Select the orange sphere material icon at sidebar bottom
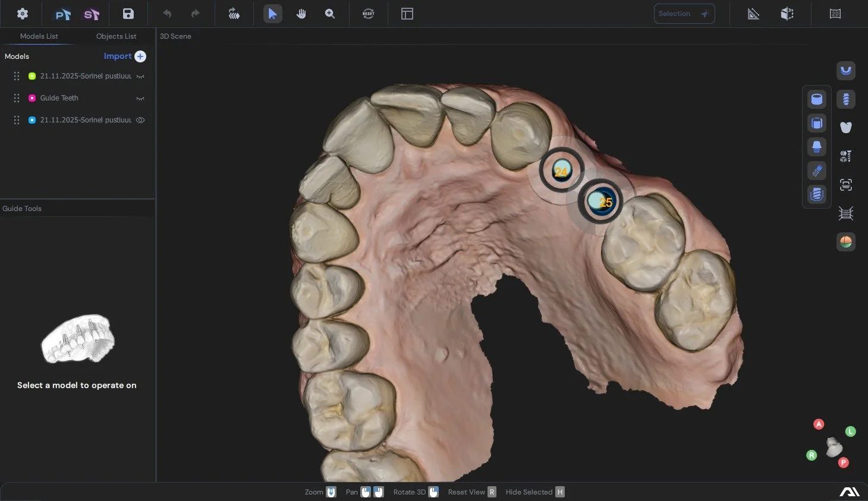The height and width of the screenshot is (501, 868). pyautogui.click(x=845, y=242)
